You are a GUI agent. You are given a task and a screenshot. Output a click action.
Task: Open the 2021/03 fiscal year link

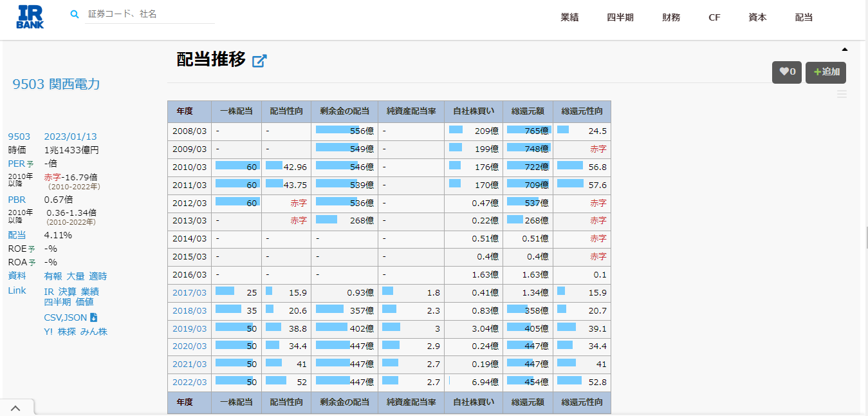tap(190, 364)
